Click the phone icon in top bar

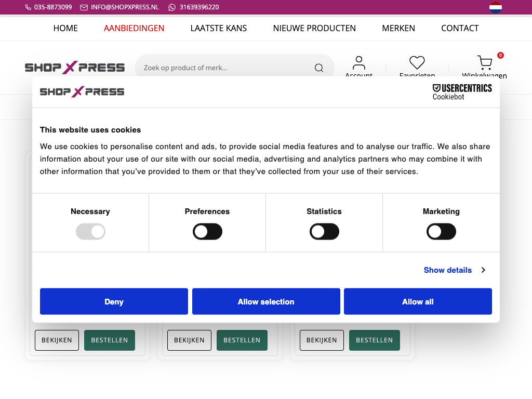pyautogui.click(x=28, y=7)
